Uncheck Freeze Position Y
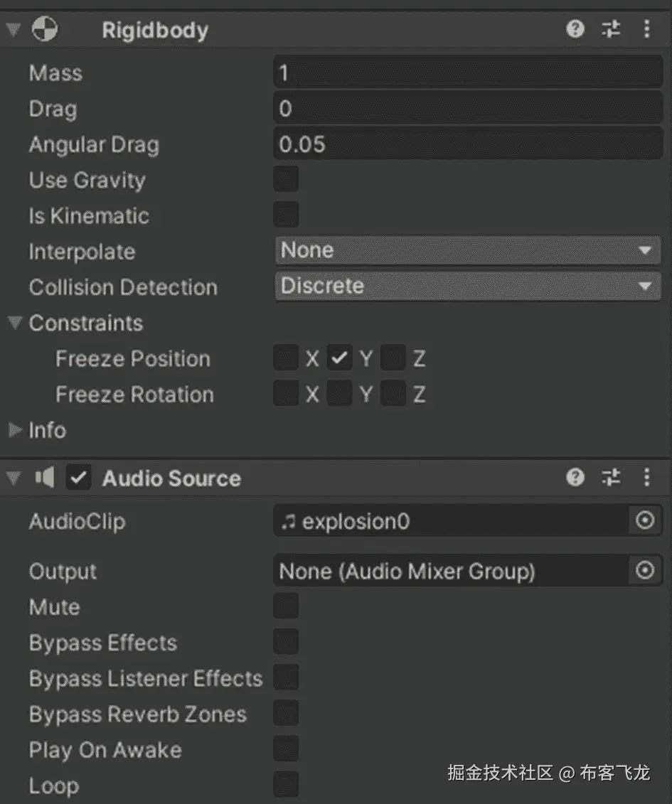The image size is (672, 804). pyautogui.click(x=340, y=358)
